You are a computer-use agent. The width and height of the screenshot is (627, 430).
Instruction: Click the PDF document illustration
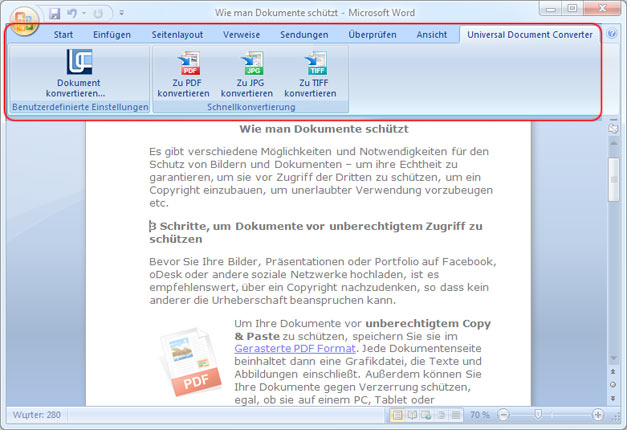click(x=190, y=362)
